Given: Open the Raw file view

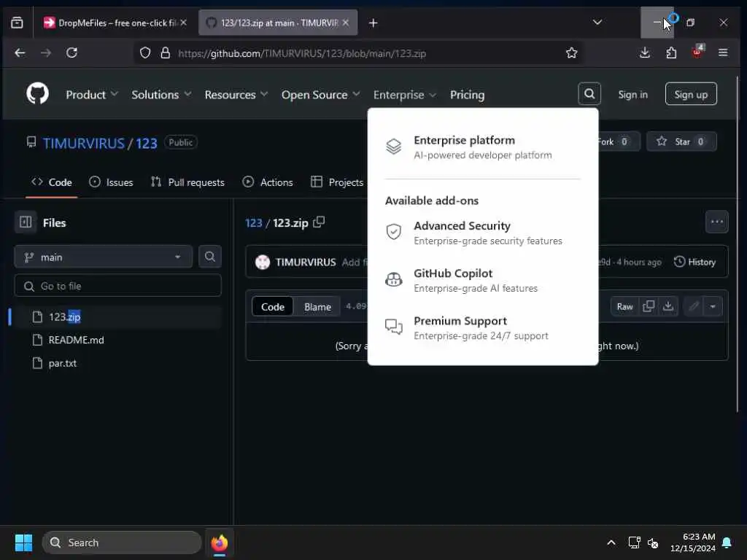Looking at the screenshot, I should point(624,306).
